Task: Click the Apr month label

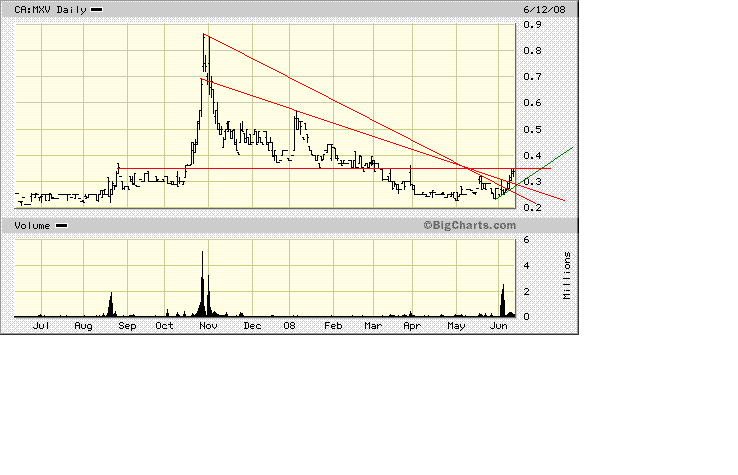Action: (412, 326)
